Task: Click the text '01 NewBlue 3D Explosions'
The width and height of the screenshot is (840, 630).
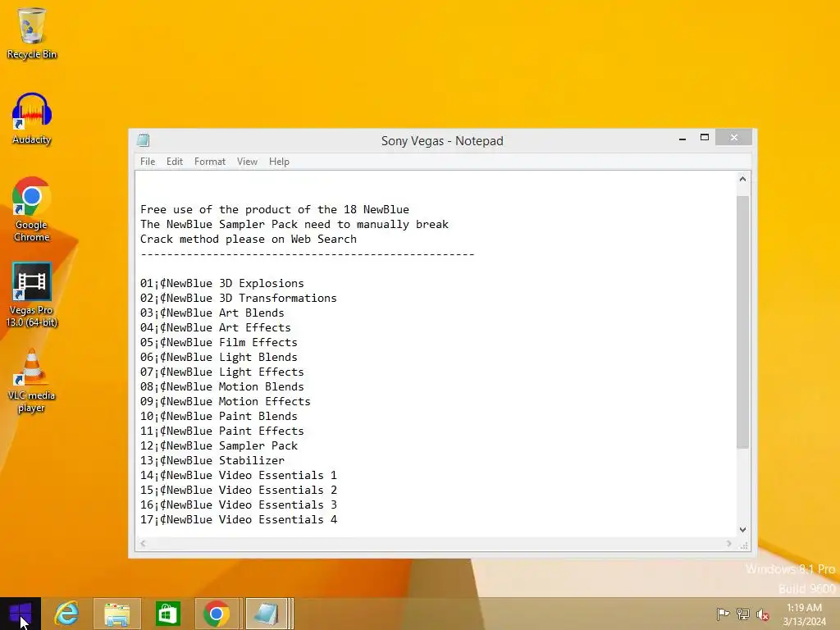Action: tap(221, 283)
